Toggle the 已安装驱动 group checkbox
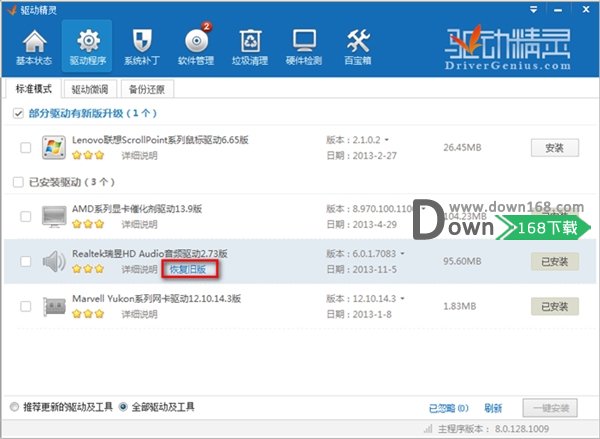The width and height of the screenshot is (600, 439). coord(18,182)
